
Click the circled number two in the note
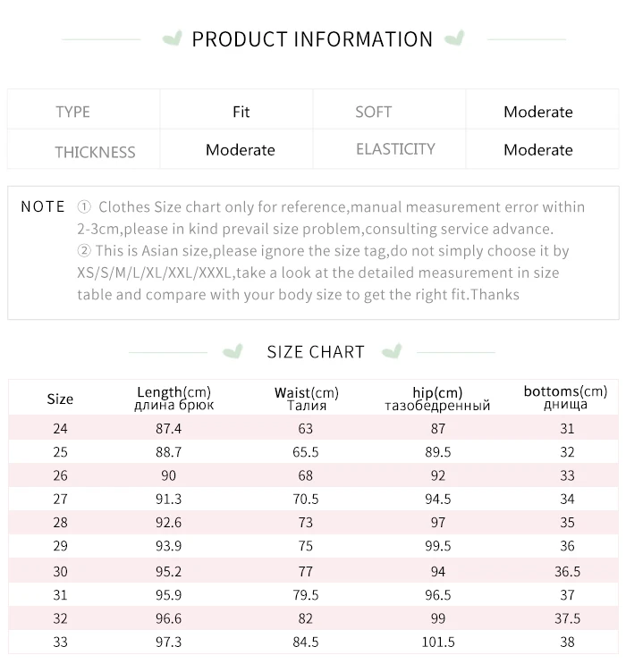[84, 251]
